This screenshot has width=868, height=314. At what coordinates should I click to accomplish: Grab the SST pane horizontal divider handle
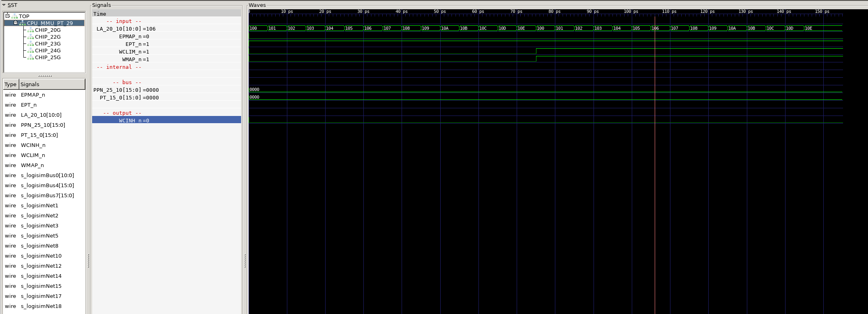45,76
